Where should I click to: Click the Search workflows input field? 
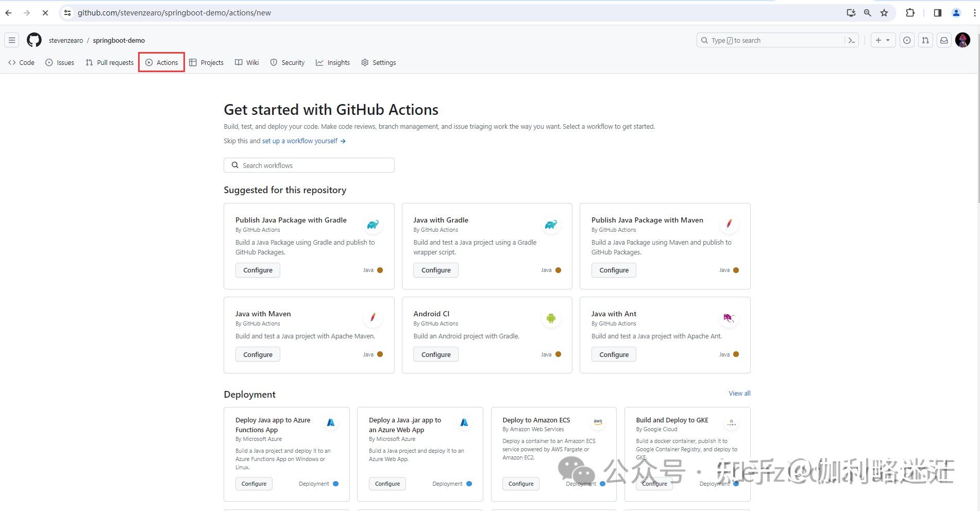(309, 165)
